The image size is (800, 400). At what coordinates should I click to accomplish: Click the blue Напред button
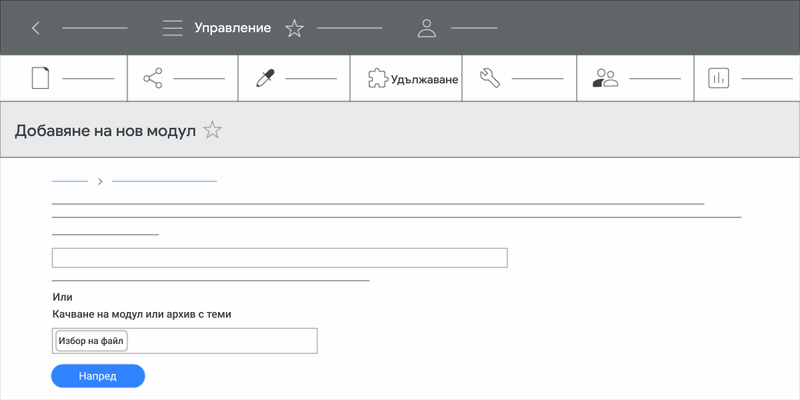(98, 376)
